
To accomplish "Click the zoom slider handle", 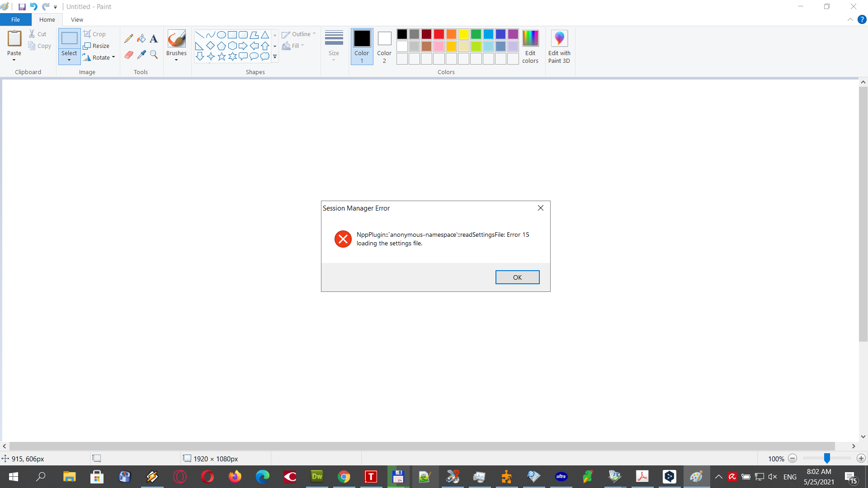I will (827, 458).
